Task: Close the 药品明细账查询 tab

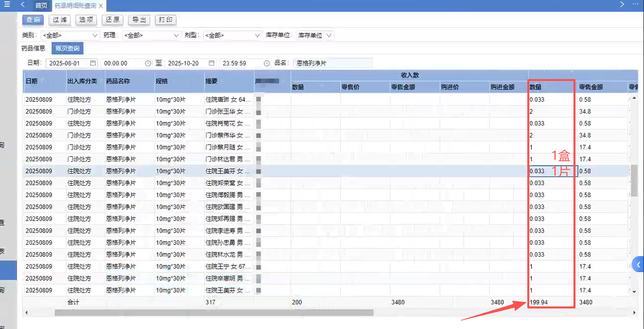Action: [101, 6]
